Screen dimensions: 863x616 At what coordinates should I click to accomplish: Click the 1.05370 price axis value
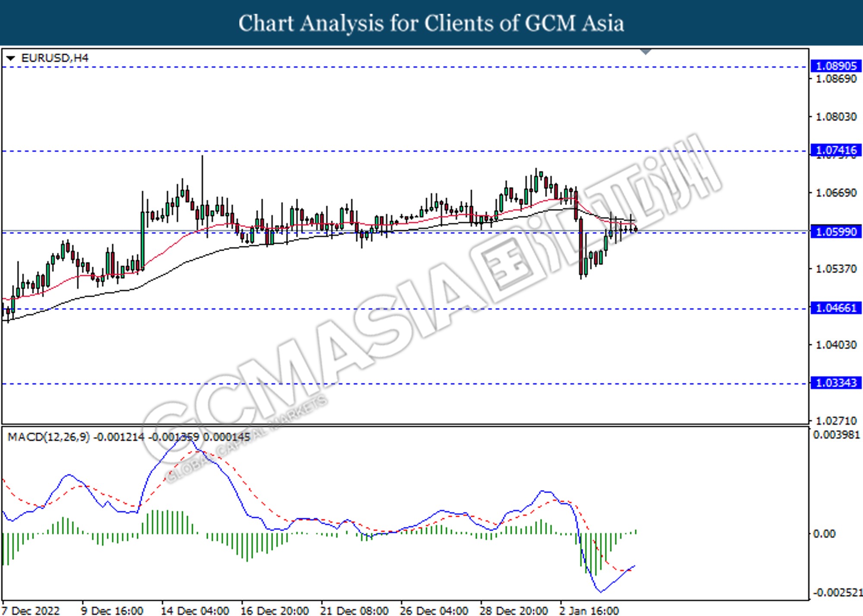pyautogui.click(x=836, y=269)
